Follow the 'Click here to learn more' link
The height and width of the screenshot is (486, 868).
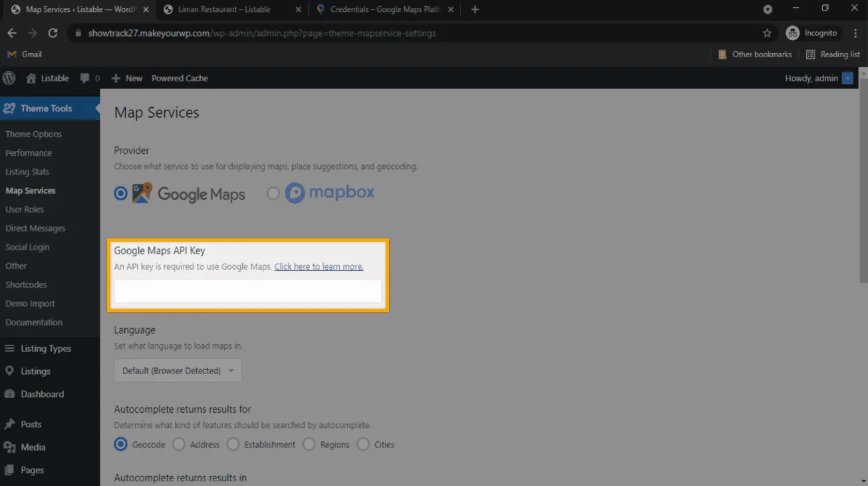click(319, 266)
